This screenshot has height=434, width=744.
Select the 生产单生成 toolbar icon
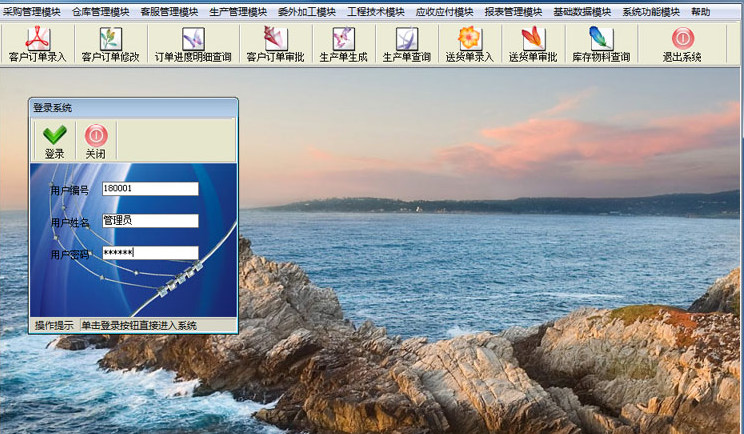point(343,45)
